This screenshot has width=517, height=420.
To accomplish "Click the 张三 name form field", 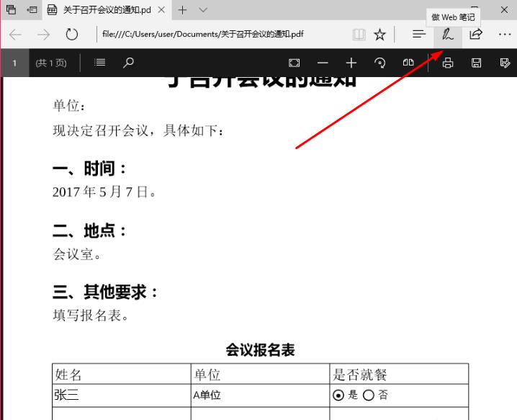I will pos(122,396).
